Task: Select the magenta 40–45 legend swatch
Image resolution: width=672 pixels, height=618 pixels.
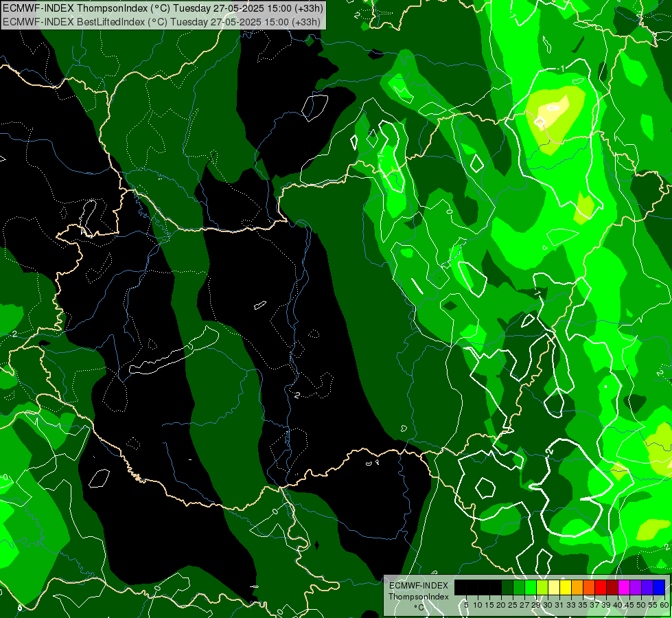Action: pyautogui.click(x=625, y=587)
